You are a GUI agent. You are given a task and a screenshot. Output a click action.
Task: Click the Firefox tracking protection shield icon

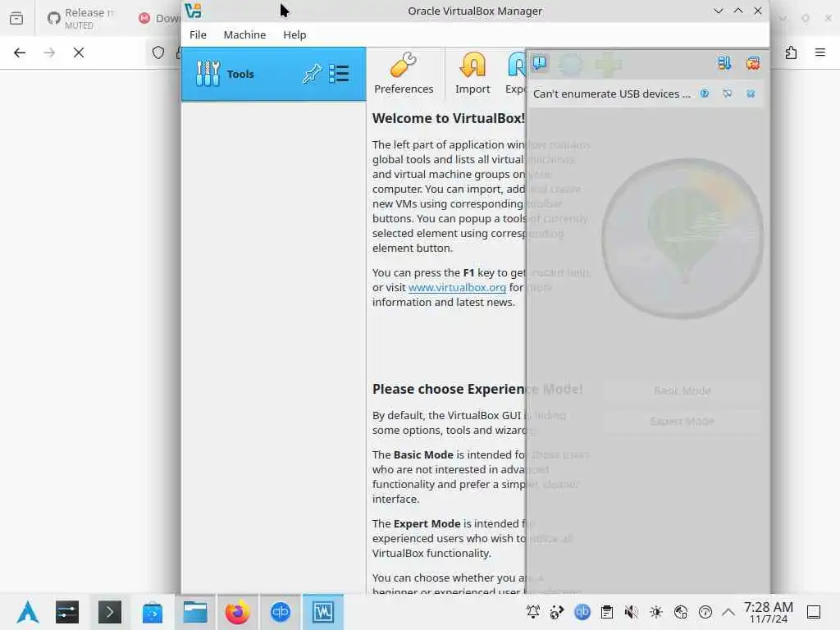click(158, 52)
